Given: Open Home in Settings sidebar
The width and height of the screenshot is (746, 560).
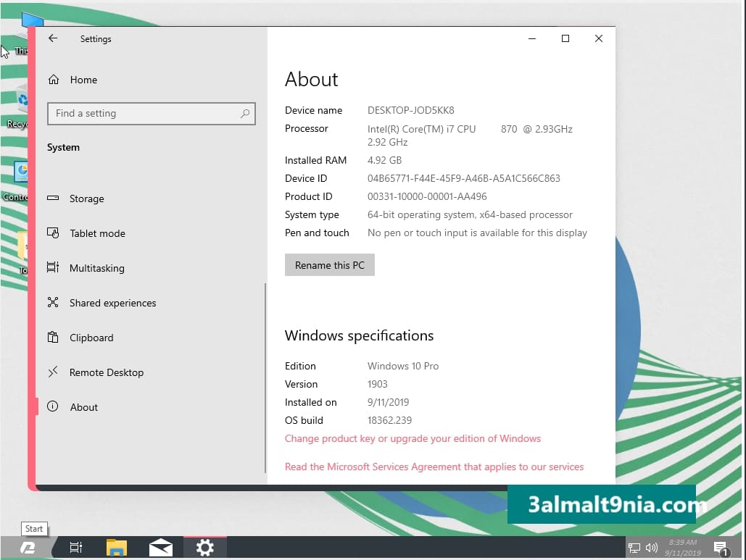Looking at the screenshot, I should click(151, 80).
